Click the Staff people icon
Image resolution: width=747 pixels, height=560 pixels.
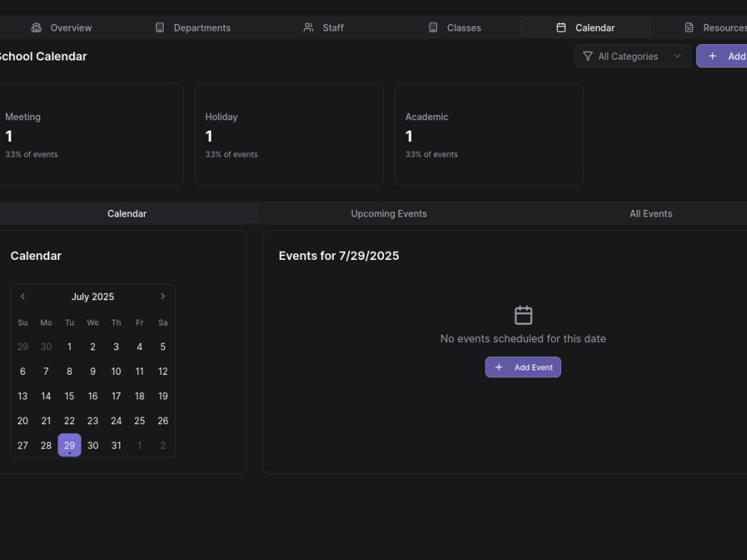click(309, 28)
